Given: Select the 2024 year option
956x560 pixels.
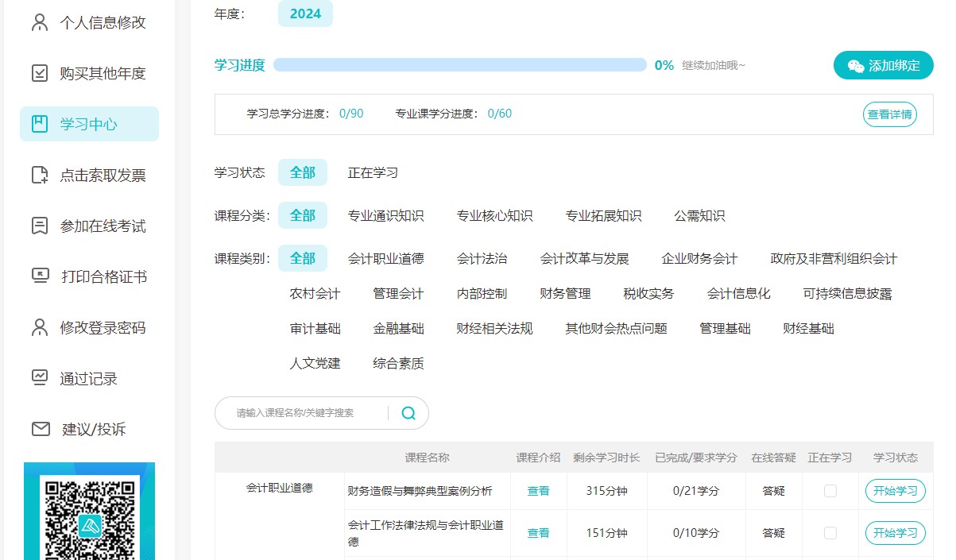Looking at the screenshot, I should (305, 14).
